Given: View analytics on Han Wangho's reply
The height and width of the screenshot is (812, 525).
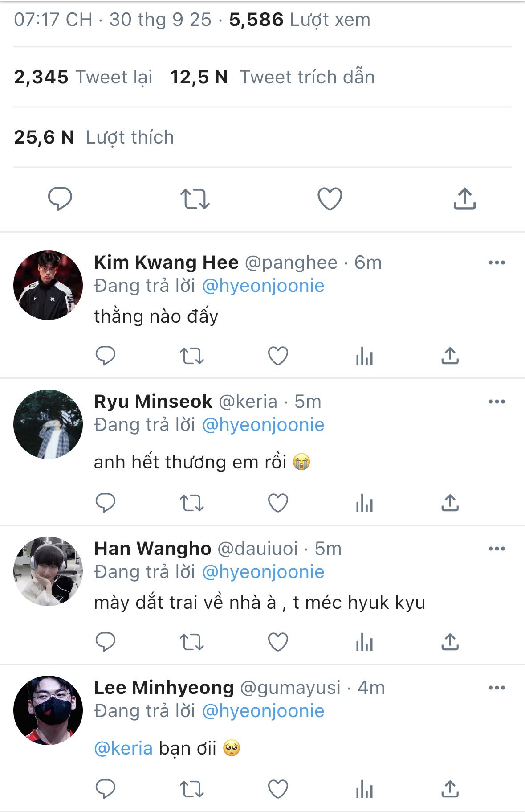Looking at the screenshot, I should pos(364,642).
